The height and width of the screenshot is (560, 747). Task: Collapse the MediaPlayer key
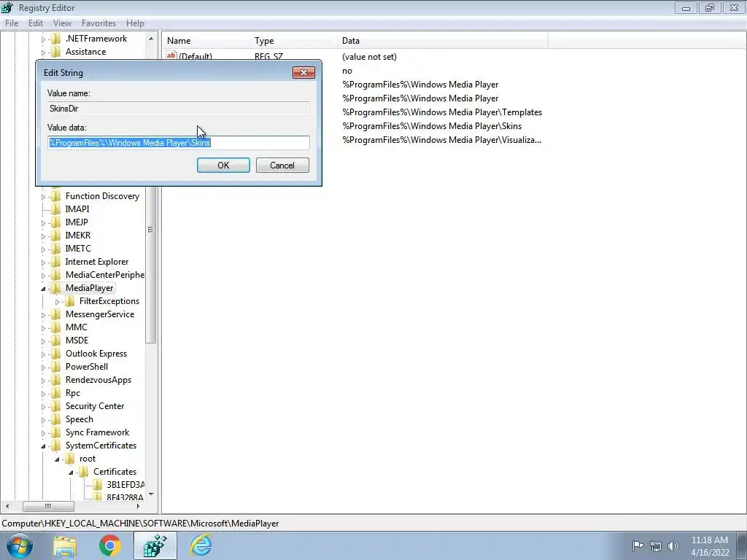43,289
